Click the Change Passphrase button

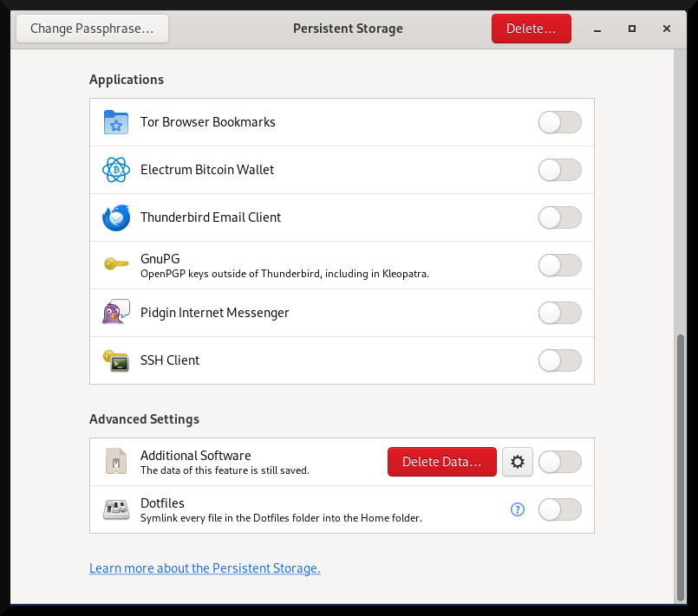tap(92, 29)
